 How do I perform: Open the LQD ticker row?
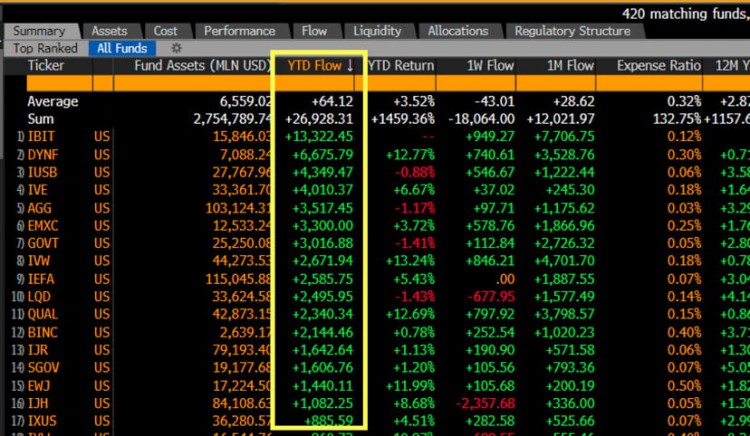pyautogui.click(x=39, y=297)
